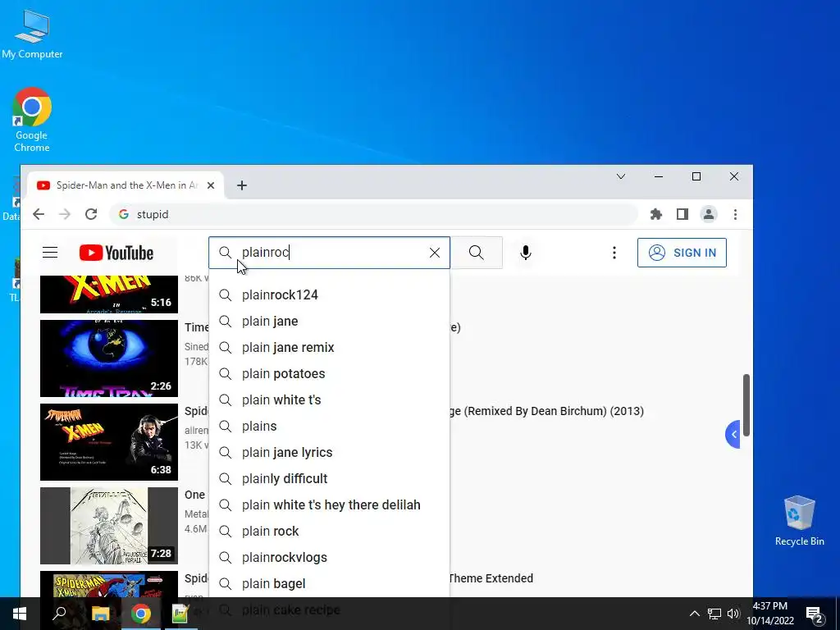This screenshot has height=630, width=840.
Task: Go back with Chrome's back arrow
Action: pyautogui.click(x=39, y=214)
